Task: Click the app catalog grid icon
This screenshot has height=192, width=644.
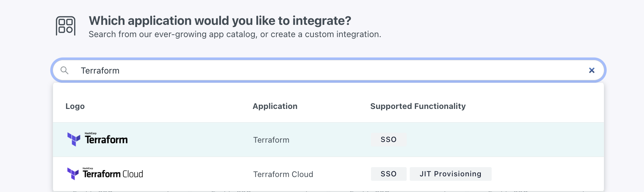Action: click(x=66, y=26)
